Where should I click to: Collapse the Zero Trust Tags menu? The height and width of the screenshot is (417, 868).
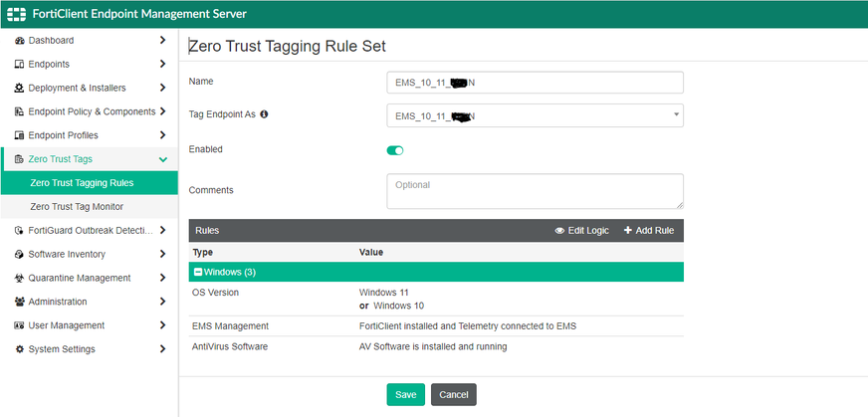click(162, 159)
